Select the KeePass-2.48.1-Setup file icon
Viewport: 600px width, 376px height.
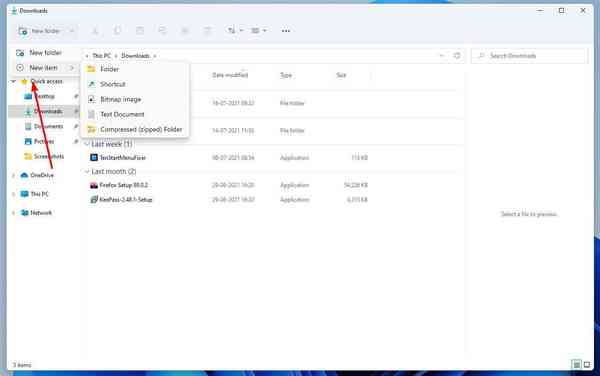94,200
